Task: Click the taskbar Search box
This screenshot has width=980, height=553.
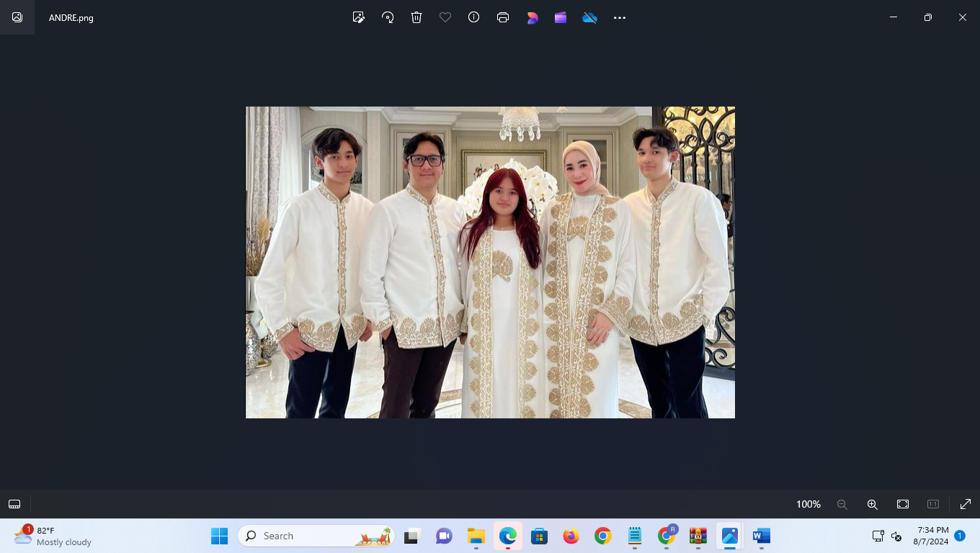Action: tap(316, 536)
